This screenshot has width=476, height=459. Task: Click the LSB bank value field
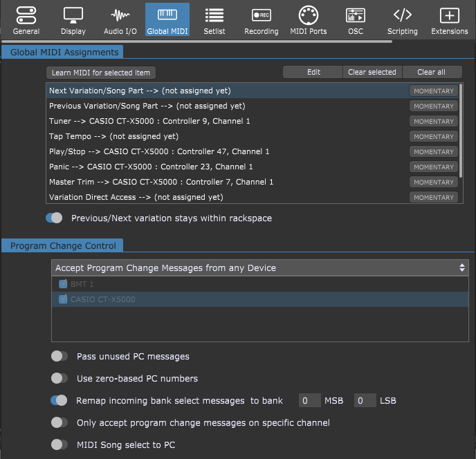(365, 400)
